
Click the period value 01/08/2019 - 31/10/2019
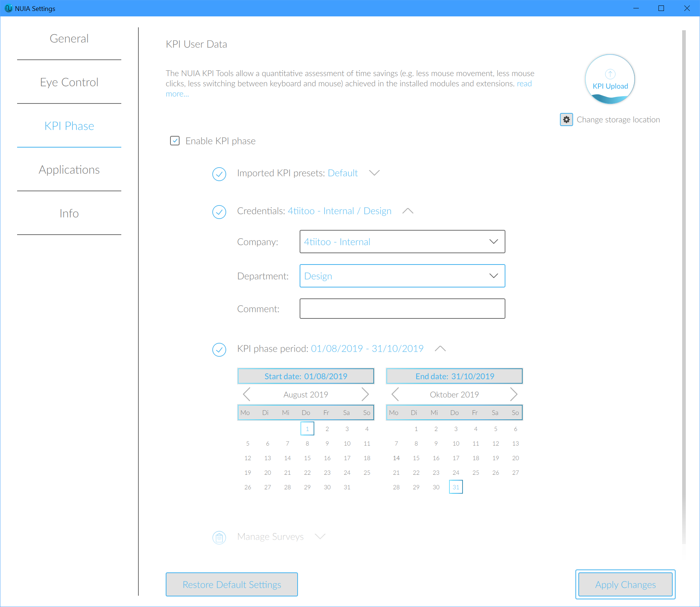[367, 348]
